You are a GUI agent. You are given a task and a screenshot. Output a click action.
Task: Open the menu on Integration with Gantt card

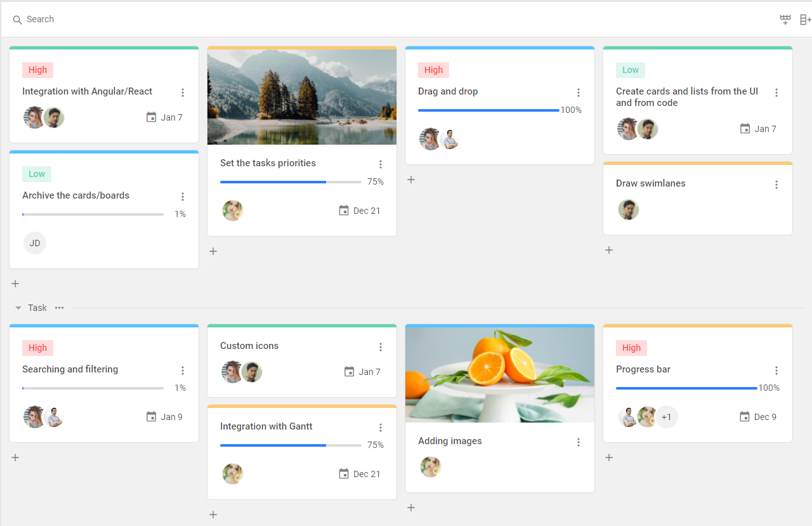[x=381, y=428]
